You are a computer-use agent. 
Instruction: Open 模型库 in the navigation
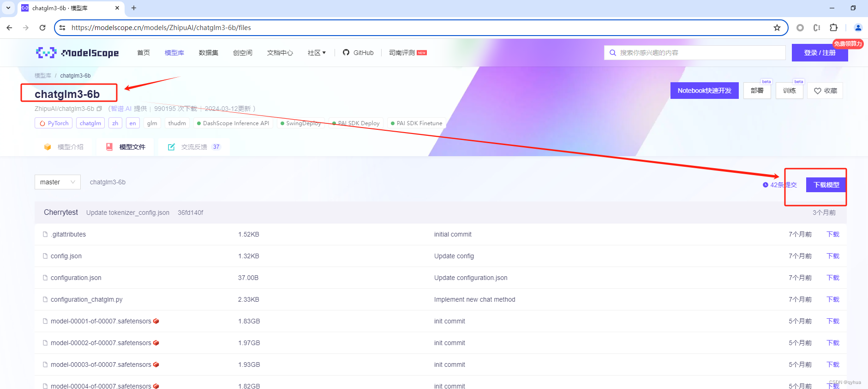[174, 53]
